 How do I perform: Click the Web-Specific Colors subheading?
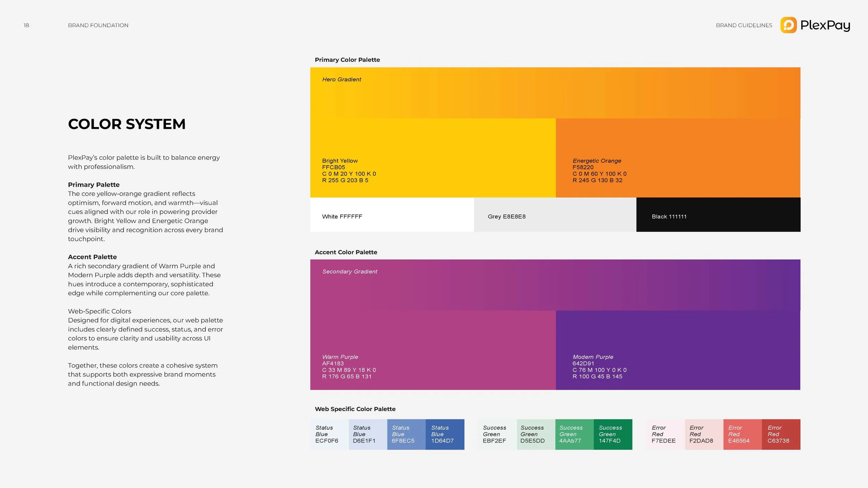(100, 311)
